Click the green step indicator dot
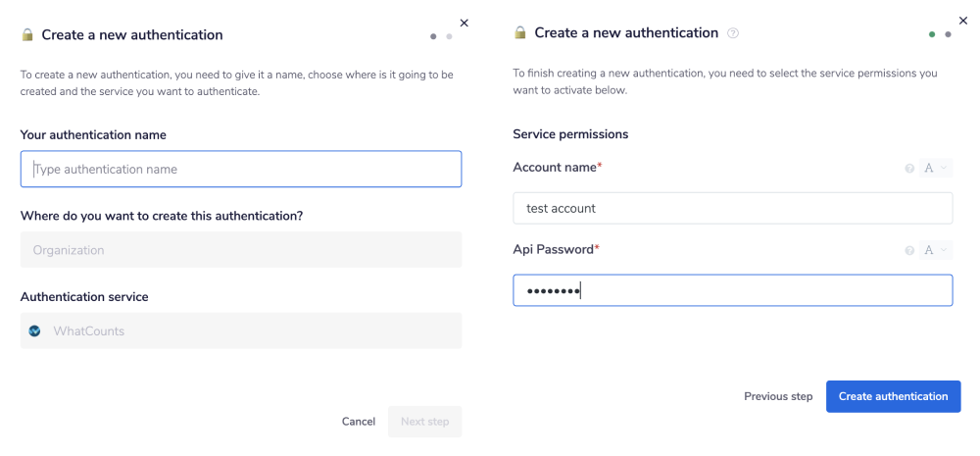Image resolution: width=980 pixels, height=456 pixels. (932, 34)
